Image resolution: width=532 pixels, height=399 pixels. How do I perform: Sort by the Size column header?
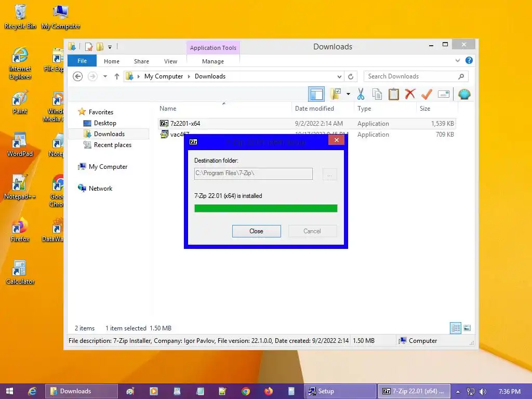pos(425,109)
